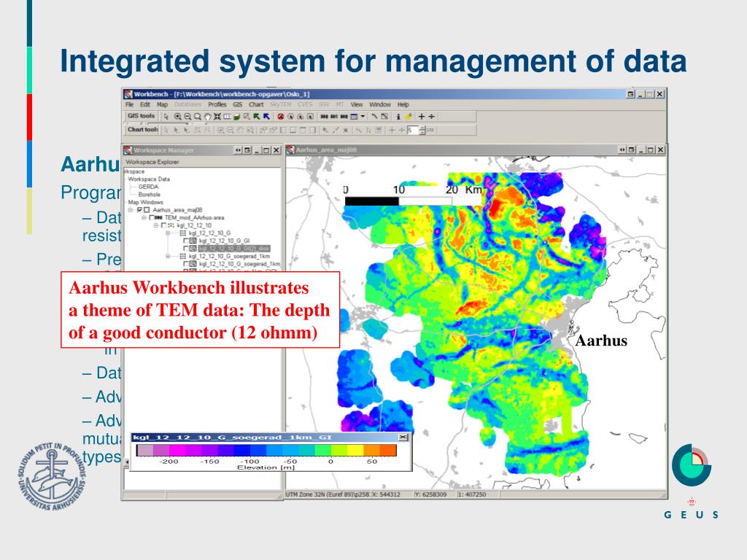
Task: Click the zoom in magnifier in GIS tools
Action: pyautogui.click(x=178, y=117)
